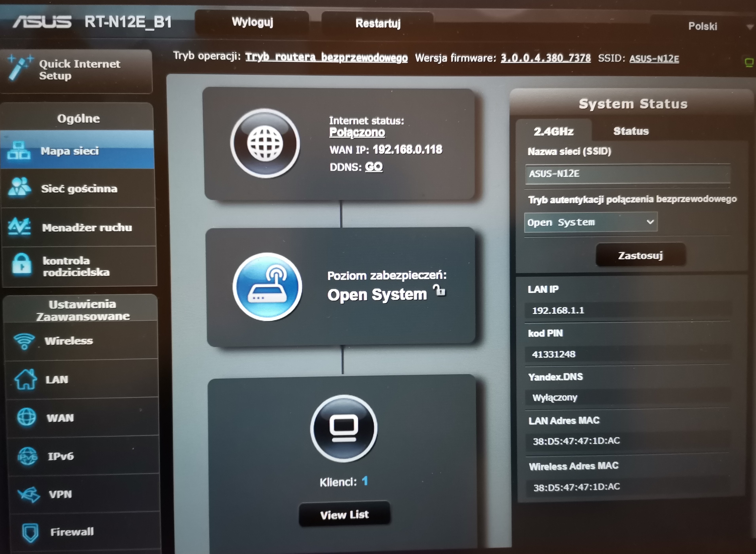
Task: Click the Internet globe icon in network map
Action: 265,143
